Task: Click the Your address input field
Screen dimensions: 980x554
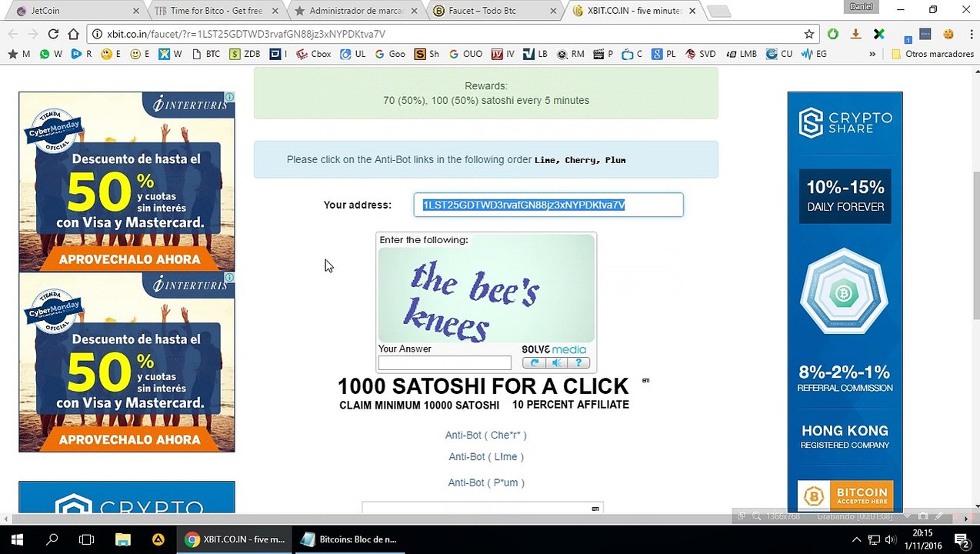Action: tap(548, 205)
